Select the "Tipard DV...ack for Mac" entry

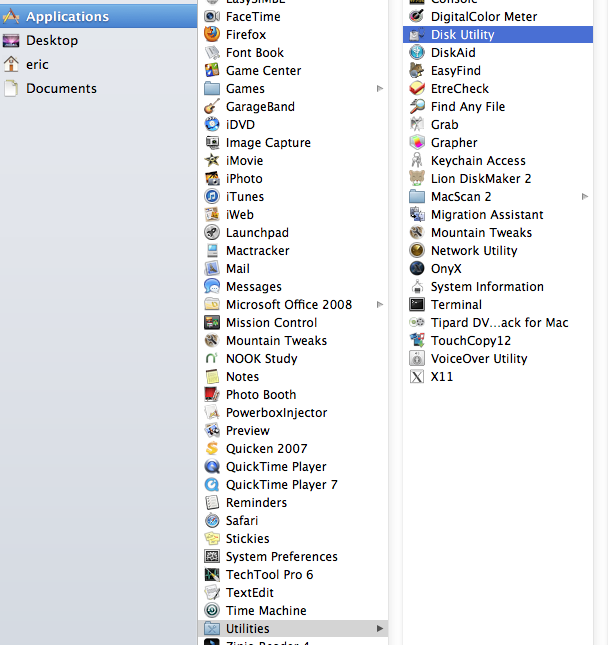499,322
